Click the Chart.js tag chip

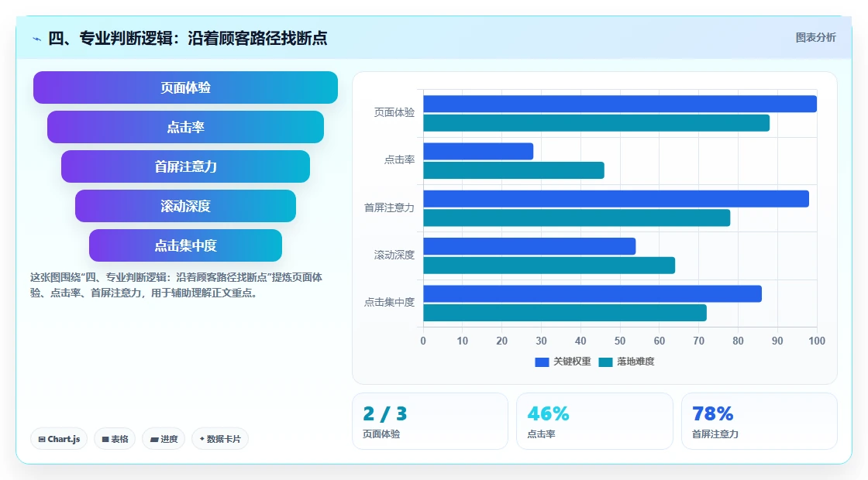59,439
